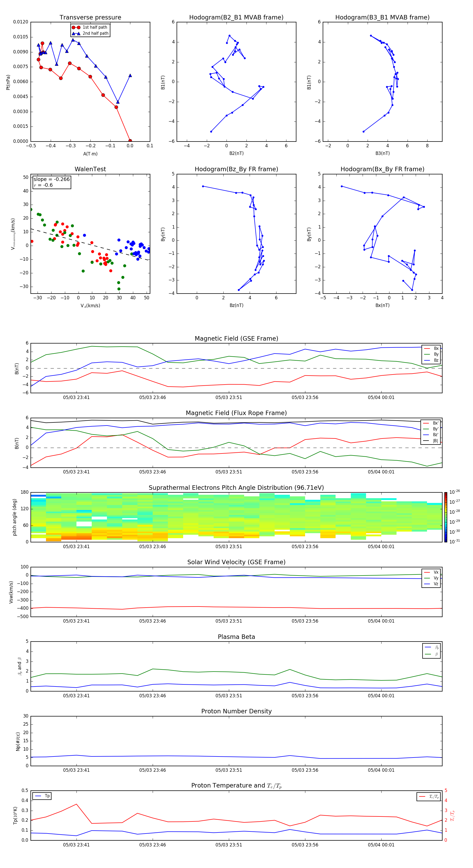Click the Bx entry in GSE magnetic field legend
The width and height of the screenshot is (473, 868).
431,349
